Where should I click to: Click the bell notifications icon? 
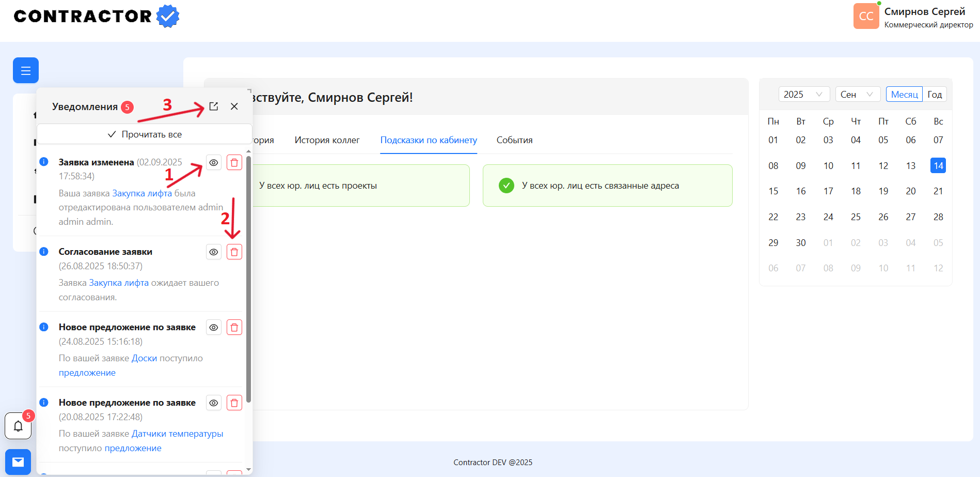[x=18, y=426]
